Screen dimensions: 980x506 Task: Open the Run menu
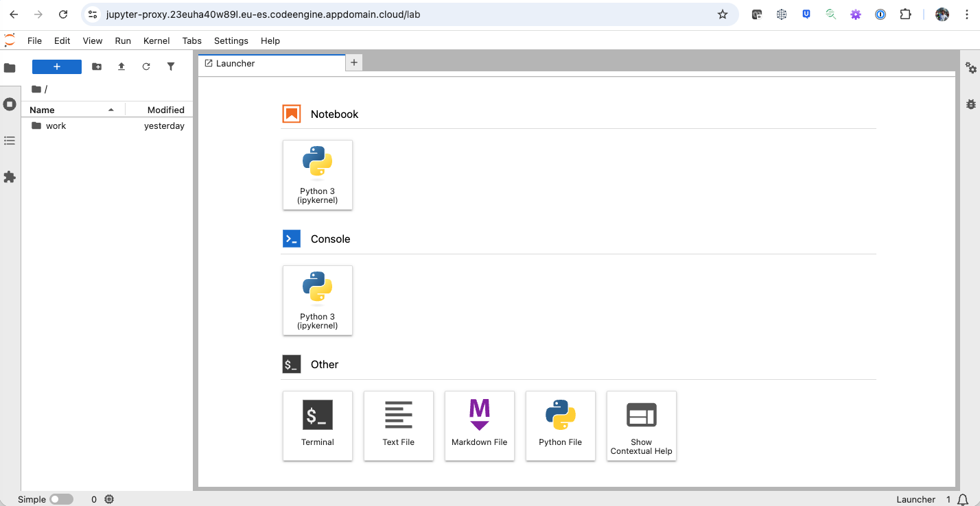click(x=123, y=40)
